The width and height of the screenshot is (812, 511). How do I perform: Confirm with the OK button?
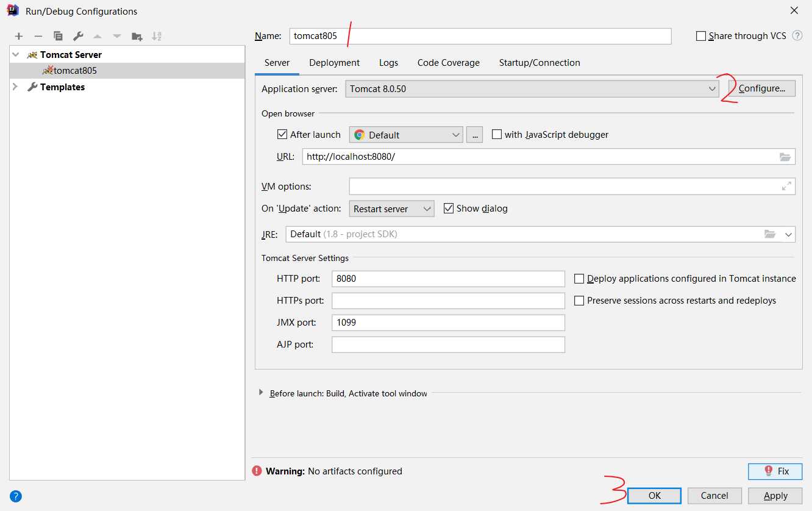click(654, 496)
